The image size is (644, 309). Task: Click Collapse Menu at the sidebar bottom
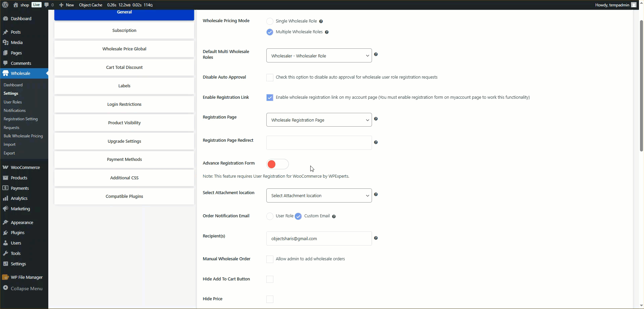[x=23, y=288]
